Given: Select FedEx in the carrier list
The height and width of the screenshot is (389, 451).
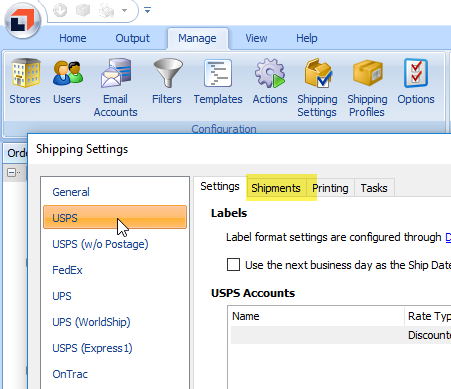Looking at the screenshot, I should 115,270.
